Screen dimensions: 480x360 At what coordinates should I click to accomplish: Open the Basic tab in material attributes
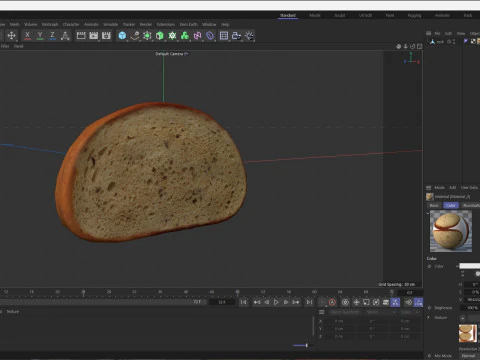click(x=434, y=205)
